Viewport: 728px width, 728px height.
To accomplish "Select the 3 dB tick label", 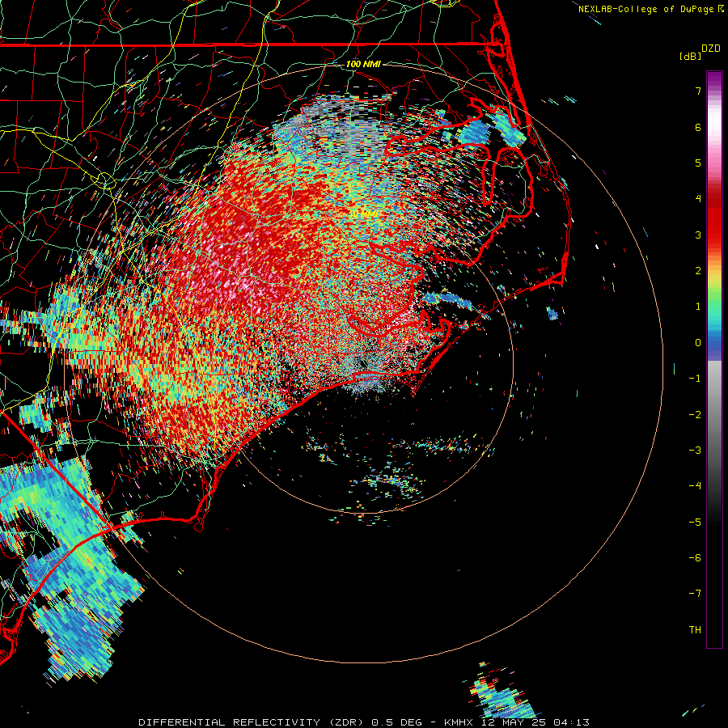I will (698, 235).
